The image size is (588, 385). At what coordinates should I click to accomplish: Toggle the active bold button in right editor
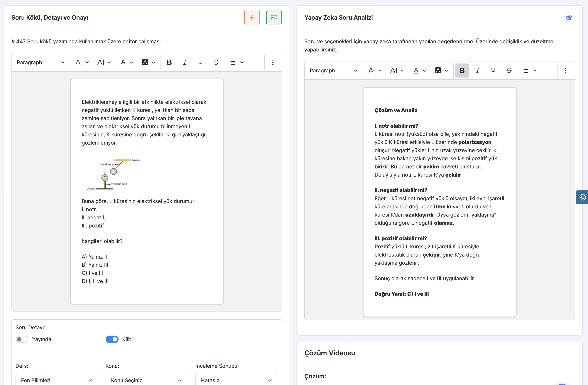coord(462,71)
